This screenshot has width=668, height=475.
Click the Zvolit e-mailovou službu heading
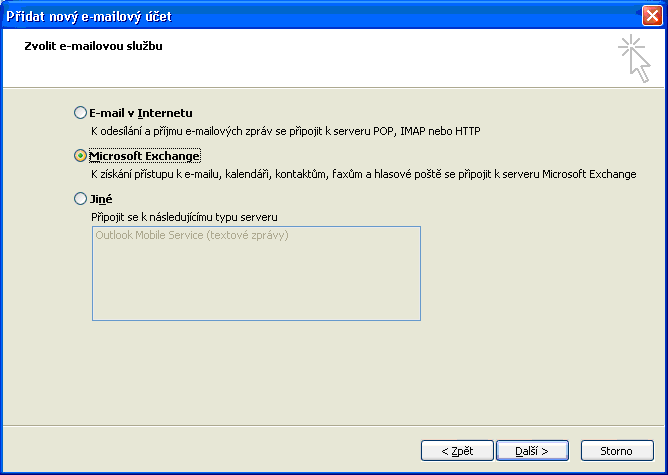(93, 46)
